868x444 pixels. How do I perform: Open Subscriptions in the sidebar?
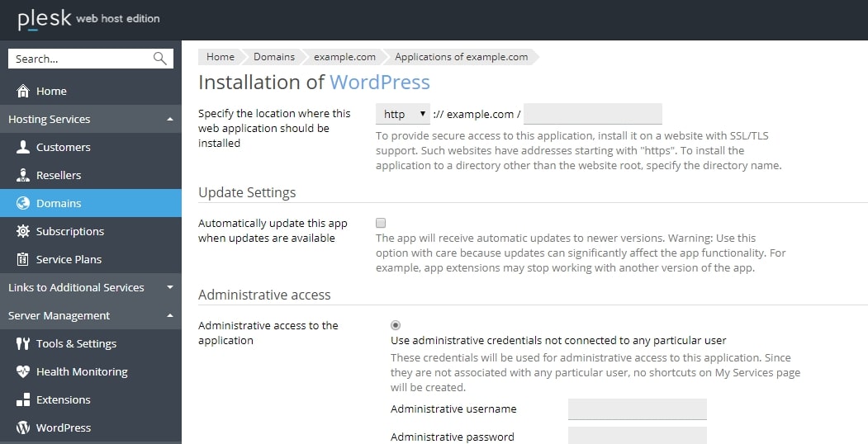(91, 231)
